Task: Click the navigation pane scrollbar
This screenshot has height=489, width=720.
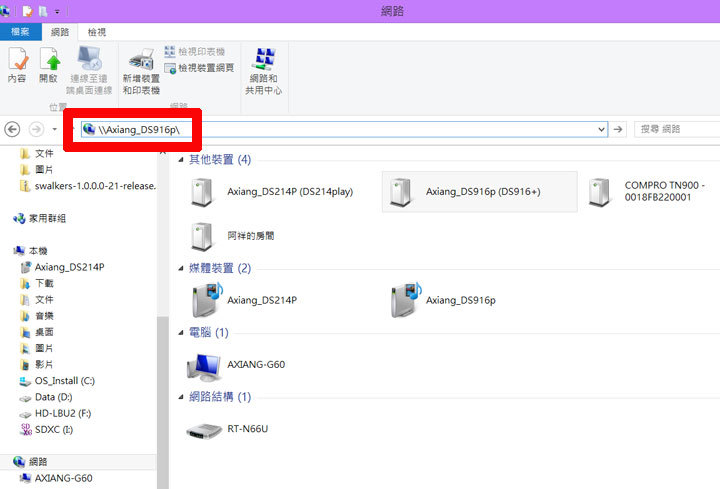Action: 163,403
